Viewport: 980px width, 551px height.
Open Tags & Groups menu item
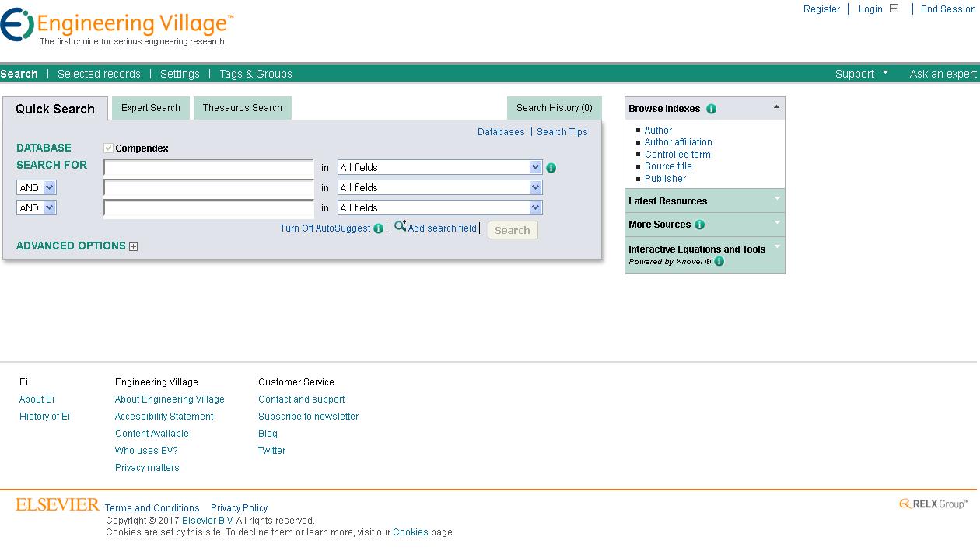pyautogui.click(x=256, y=74)
